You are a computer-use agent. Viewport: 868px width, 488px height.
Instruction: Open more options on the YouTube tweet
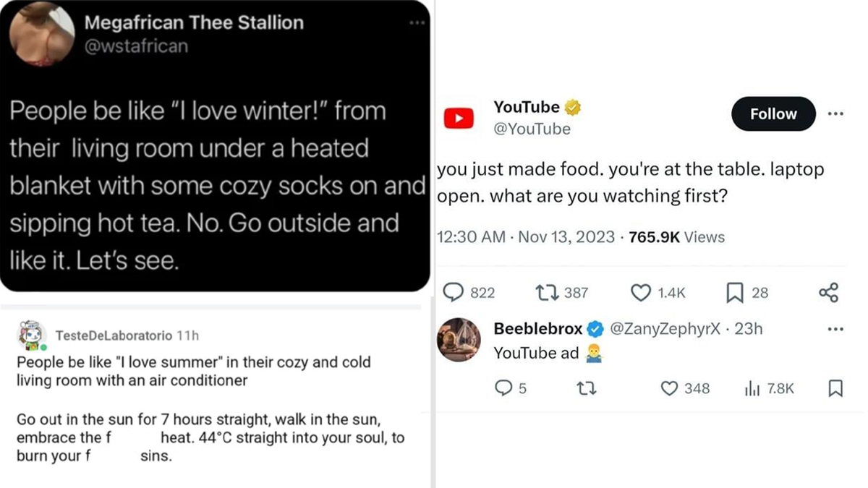[835, 114]
